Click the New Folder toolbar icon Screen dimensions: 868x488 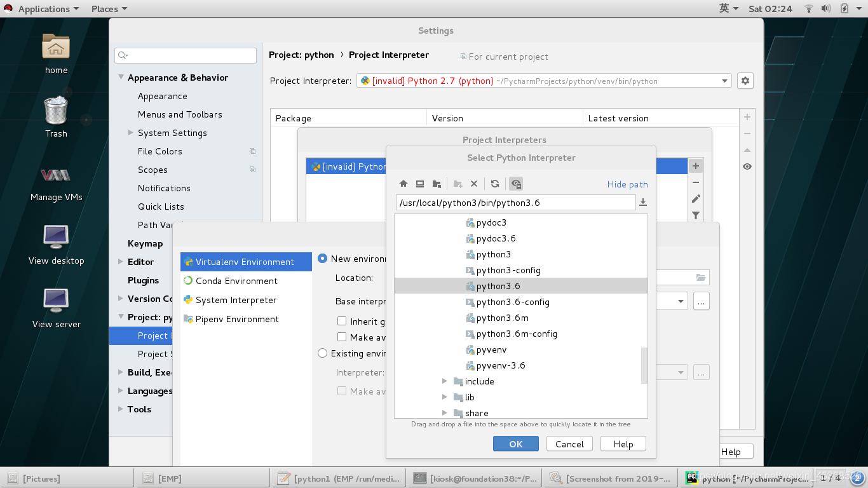pos(458,184)
